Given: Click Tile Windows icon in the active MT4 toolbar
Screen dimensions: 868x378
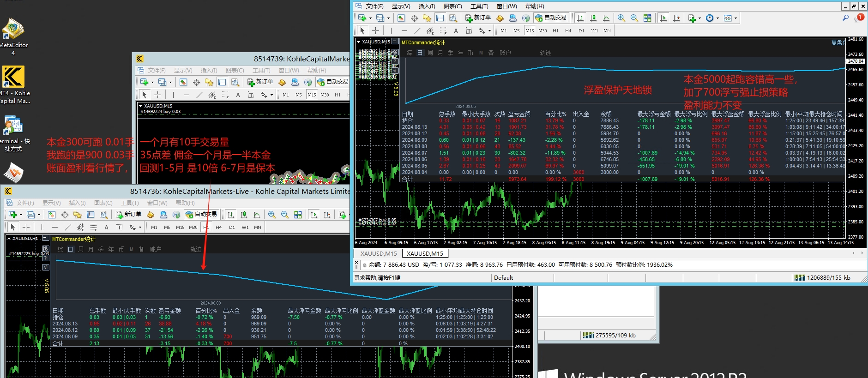Looking at the screenshot, I should point(647,18).
